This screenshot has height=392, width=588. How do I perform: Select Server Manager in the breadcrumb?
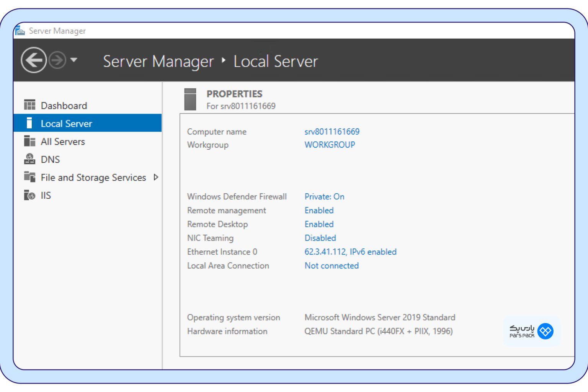[x=158, y=61]
